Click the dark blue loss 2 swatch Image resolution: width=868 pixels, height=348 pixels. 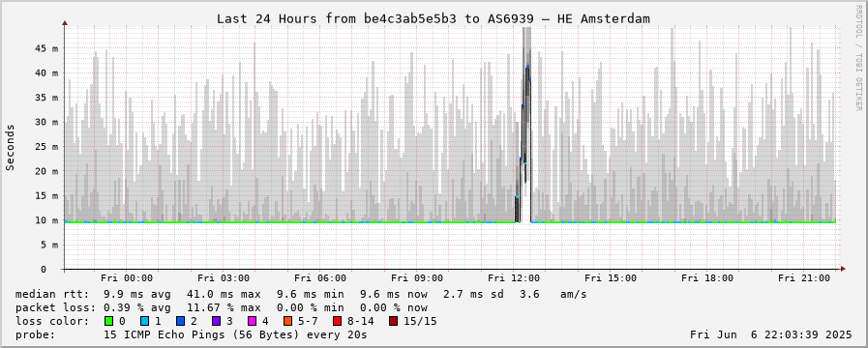pos(180,321)
